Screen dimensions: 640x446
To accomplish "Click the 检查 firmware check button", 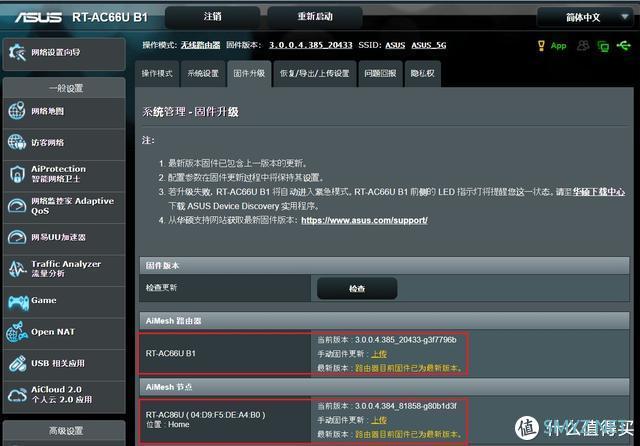I will tap(357, 288).
